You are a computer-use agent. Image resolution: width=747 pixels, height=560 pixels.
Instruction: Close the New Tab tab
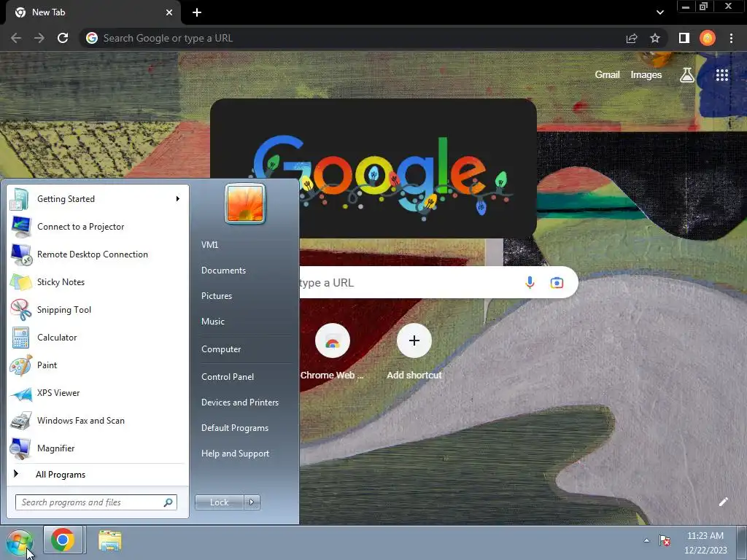click(x=169, y=12)
